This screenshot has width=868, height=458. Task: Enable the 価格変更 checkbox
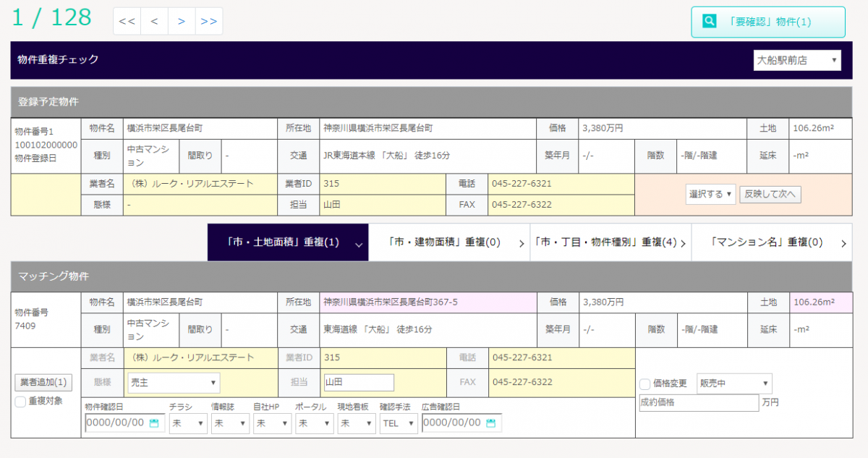coord(645,383)
